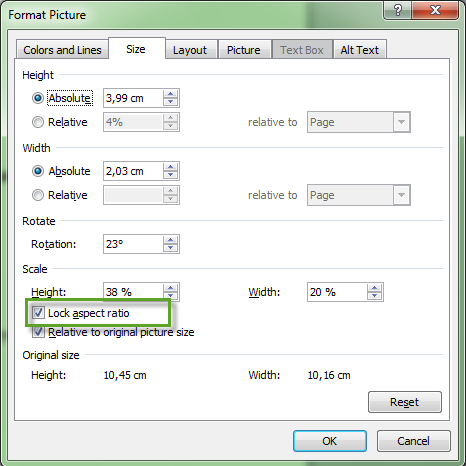Decrease scale width percentage spinner
Image resolution: width=466 pixels, height=466 pixels.
click(375, 296)
